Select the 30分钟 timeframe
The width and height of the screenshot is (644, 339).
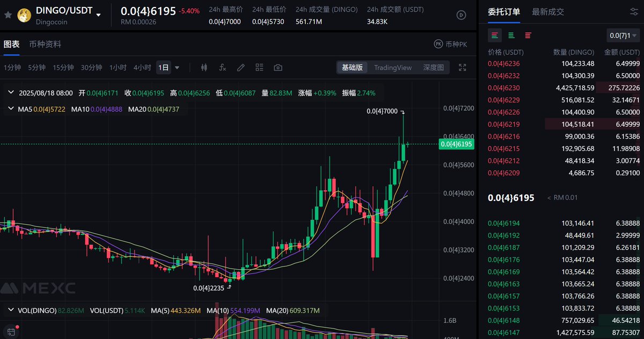click(x=91, y=68)
